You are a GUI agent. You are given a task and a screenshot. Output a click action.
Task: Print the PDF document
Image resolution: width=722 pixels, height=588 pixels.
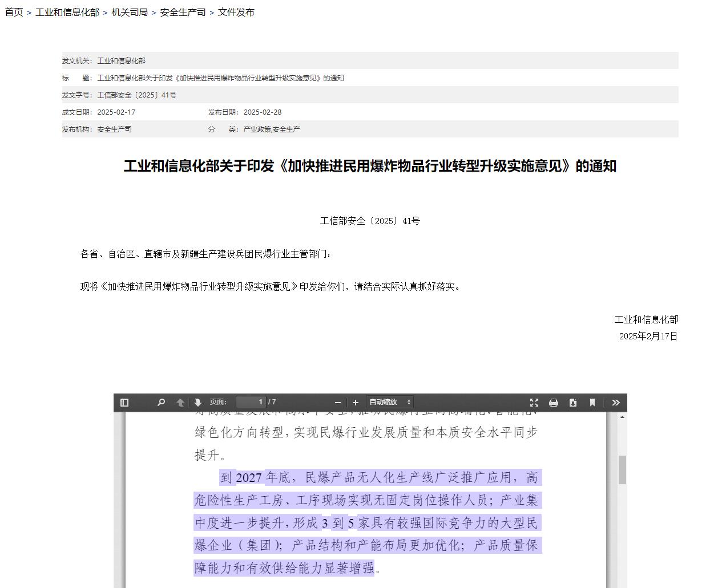554,403
